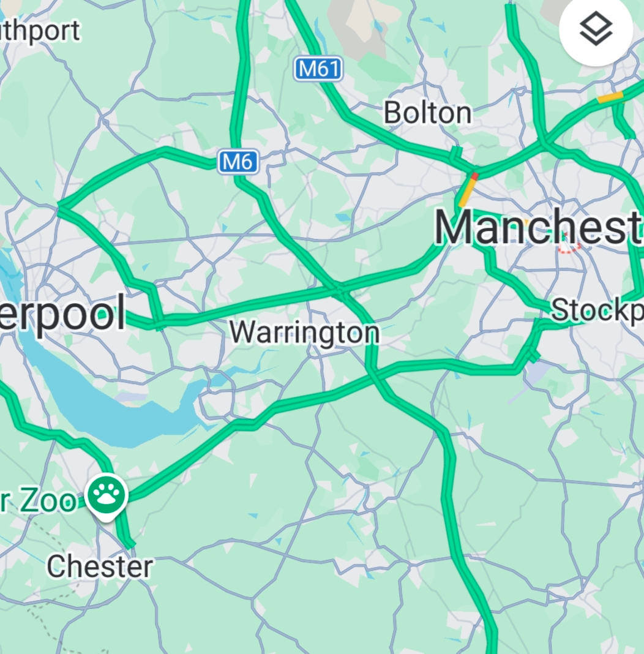The width and height of the screenshot is (644, 654).
Task: Select the M61 motorway shield
Action: pos(318,69)
